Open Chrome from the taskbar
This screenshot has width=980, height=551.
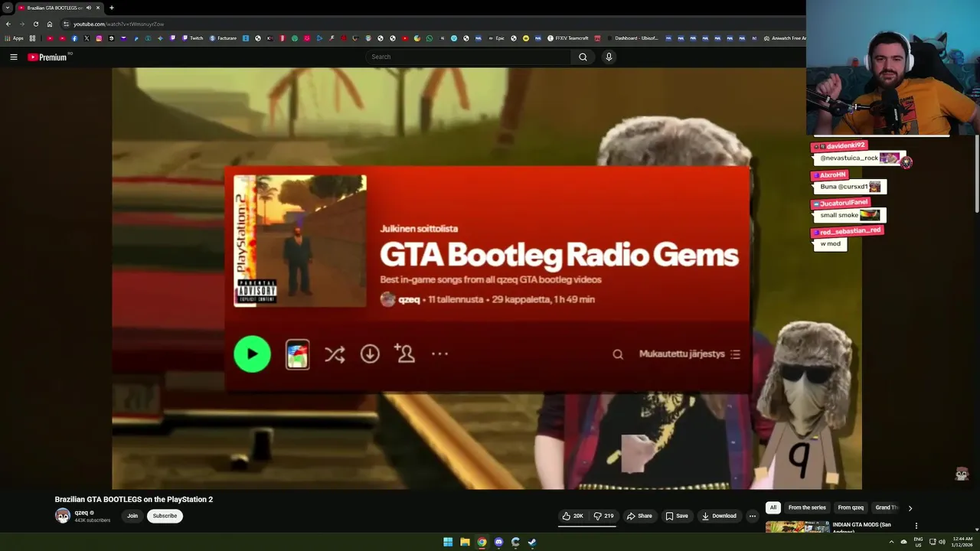point(482,542)
